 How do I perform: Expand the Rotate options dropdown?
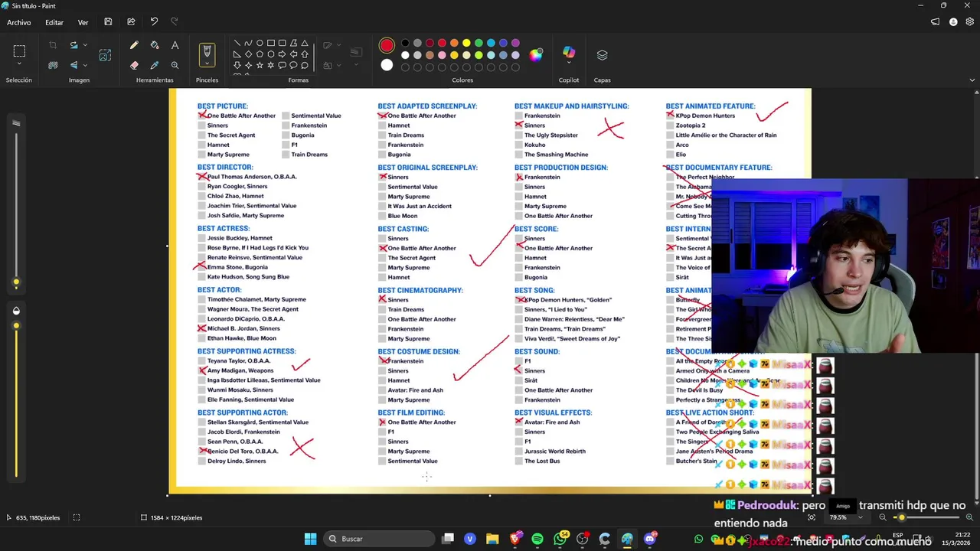click(84, 45)
